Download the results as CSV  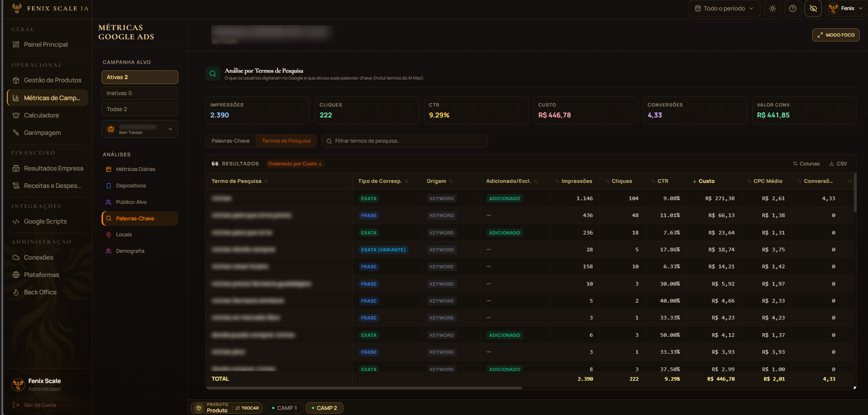pos(838,164)
